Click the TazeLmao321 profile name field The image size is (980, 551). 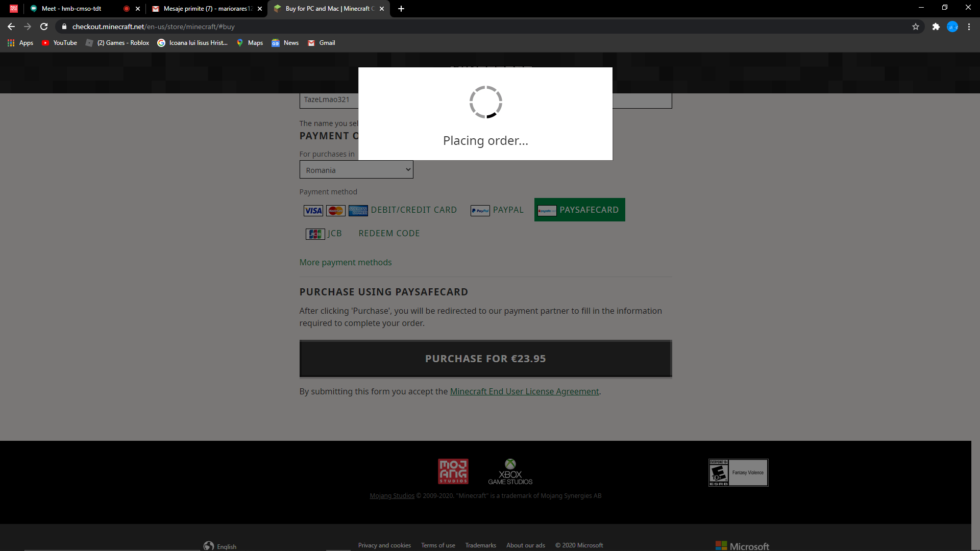click(x=327, y=100)
